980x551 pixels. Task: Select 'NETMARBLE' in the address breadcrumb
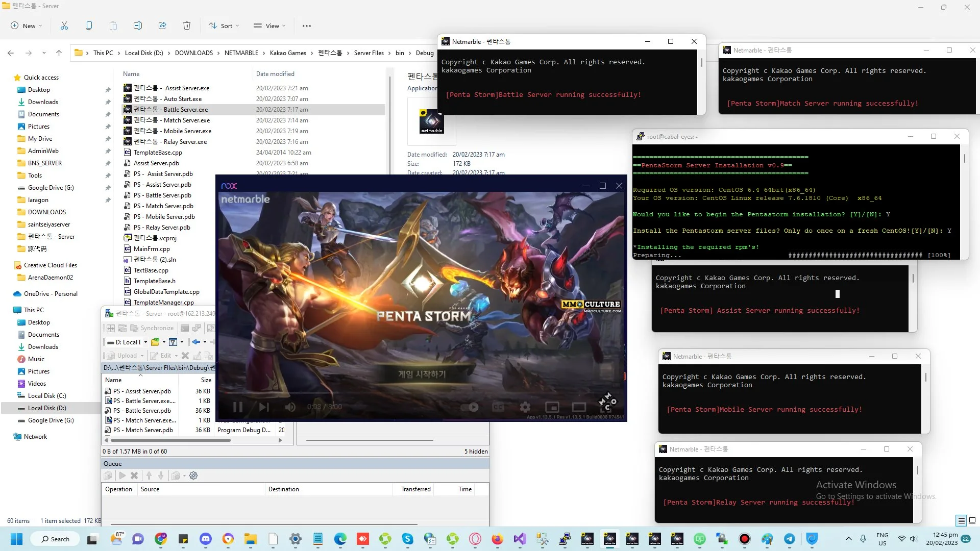pos(241,53)
